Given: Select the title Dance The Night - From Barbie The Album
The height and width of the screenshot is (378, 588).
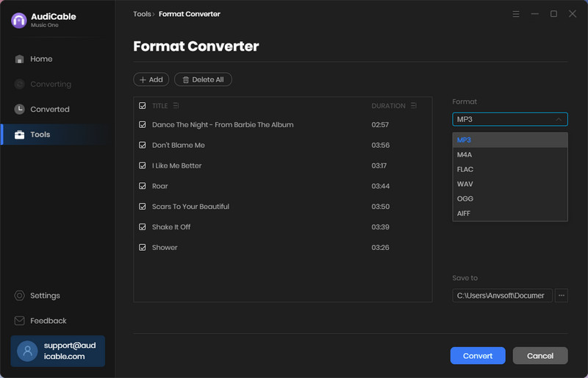Looking at the screenshot, I should point(223,124).
